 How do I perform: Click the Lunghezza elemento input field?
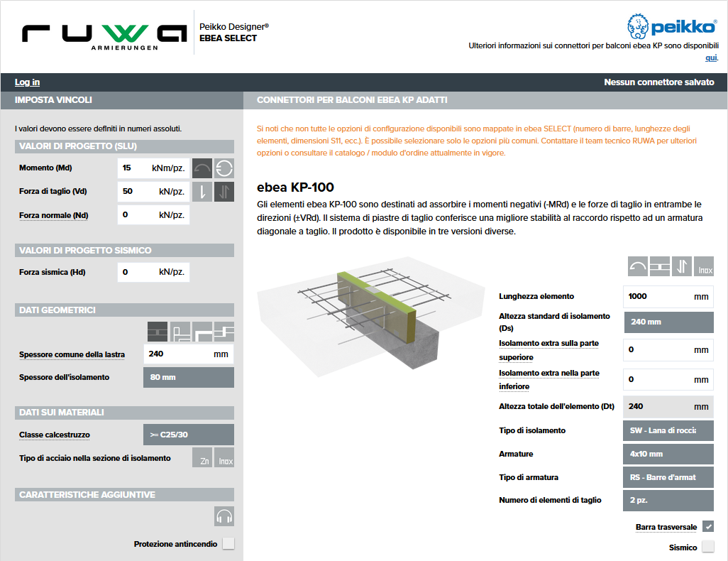click(668, 297)
